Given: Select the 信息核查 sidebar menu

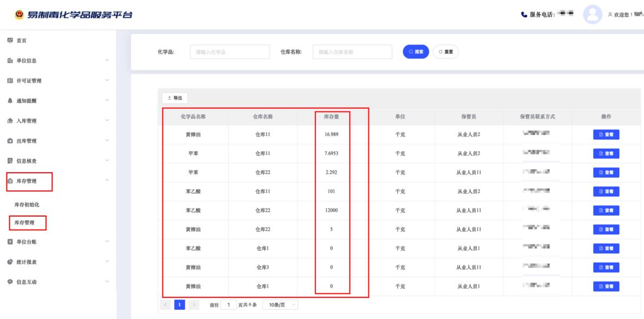Looking at the screenshot, I should click(x=26, y=161).
